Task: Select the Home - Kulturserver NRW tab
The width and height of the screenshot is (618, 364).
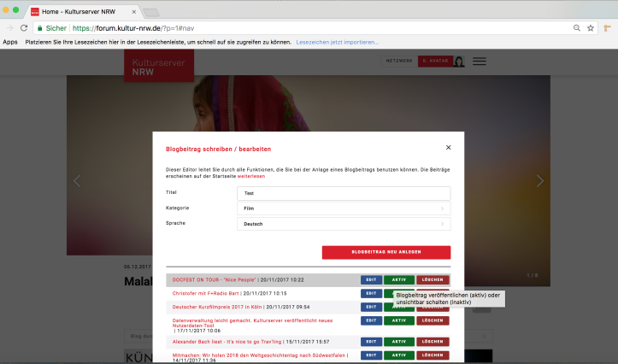Action: (81, 12)
